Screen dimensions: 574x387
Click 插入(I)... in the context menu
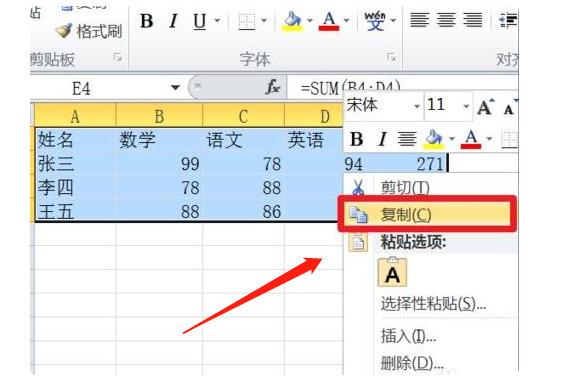(x=409, y=335)
